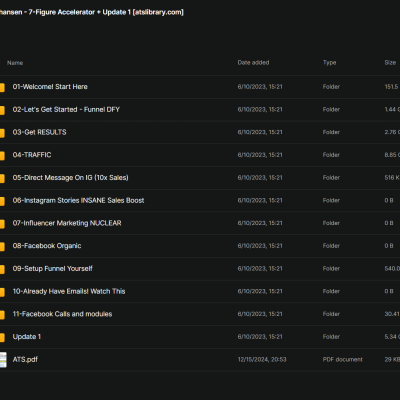Screen dimensions: 400x400
Task: Sort by the Name column header
Action: (x=15, y=63)
